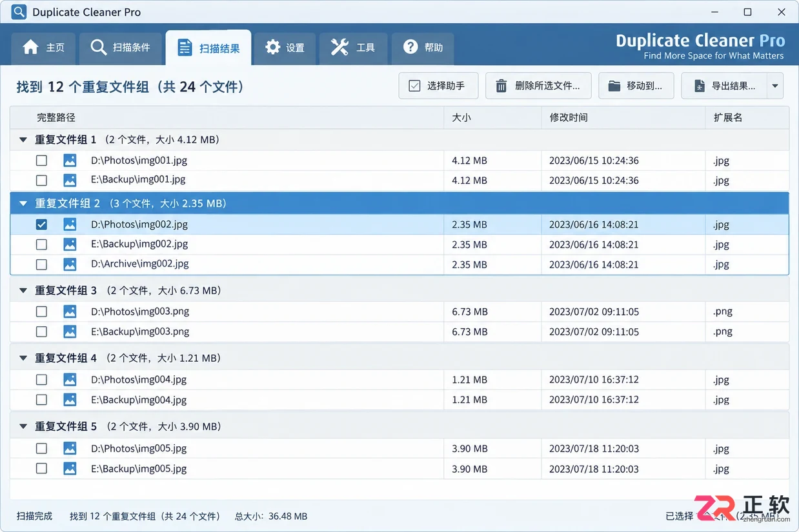Click image icon of E:\Backup\img005.jpg
799x532 pixels.
(x=70, y=469)
